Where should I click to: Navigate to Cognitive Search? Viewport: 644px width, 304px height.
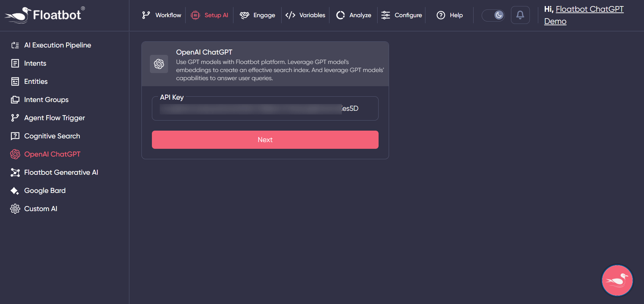(52, 136)
